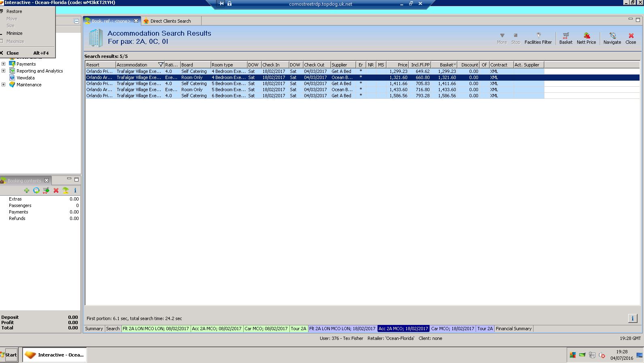Click the show desktop icon in tray
Image resolution: width=644 pixels, height=363 pixels.
tap(640, 355)
